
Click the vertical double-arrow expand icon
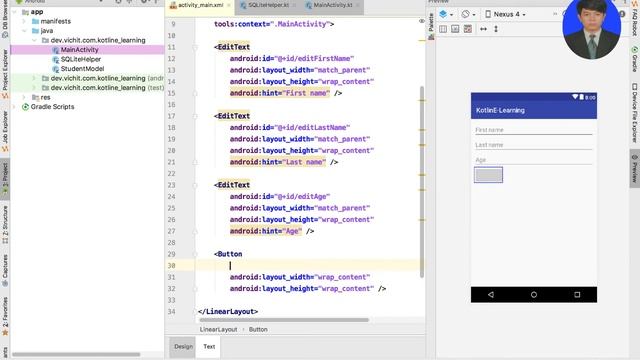pyautogui.click(x=496, y=29)
